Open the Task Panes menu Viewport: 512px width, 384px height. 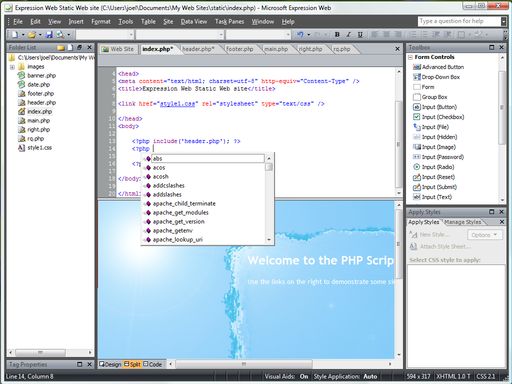click(229, 22)
